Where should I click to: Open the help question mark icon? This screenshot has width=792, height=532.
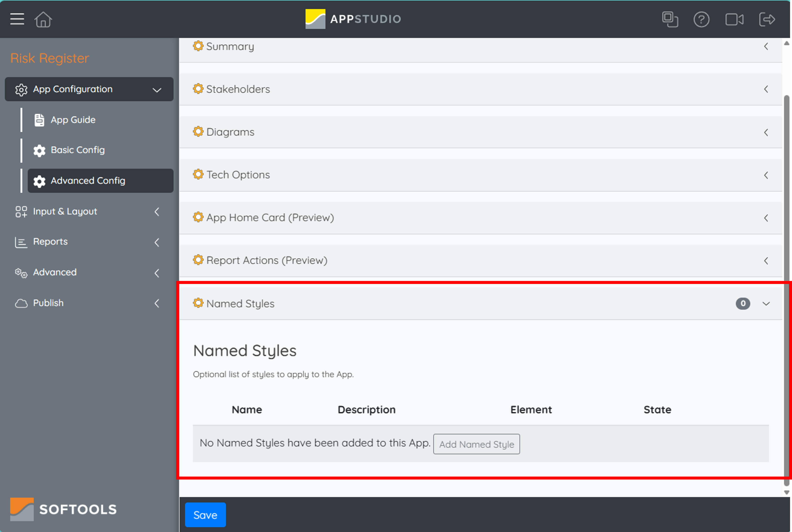(701, 19)
